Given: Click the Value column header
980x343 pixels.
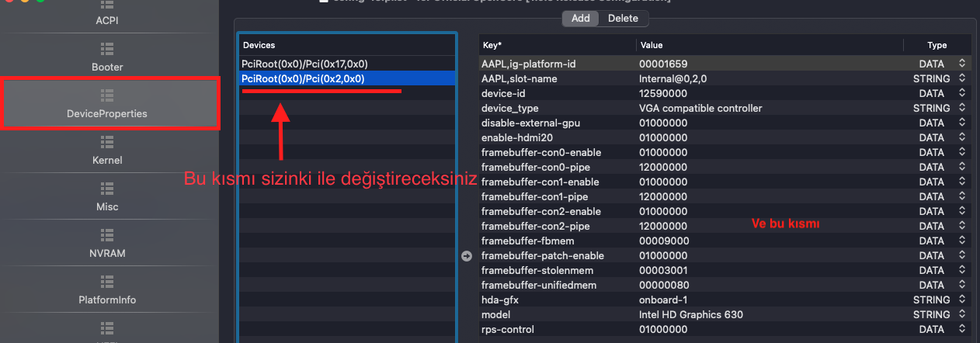Looking at the screenshot, I should tap(777, 45).
